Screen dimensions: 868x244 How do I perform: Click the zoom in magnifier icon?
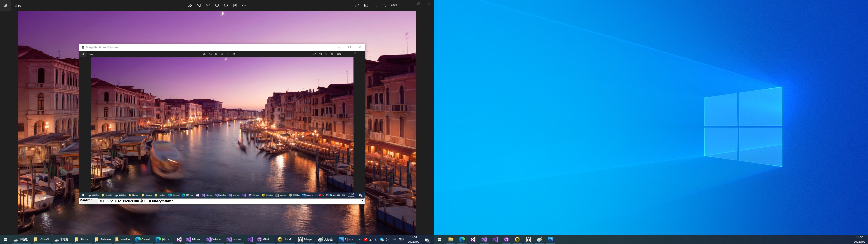[384, 5]
